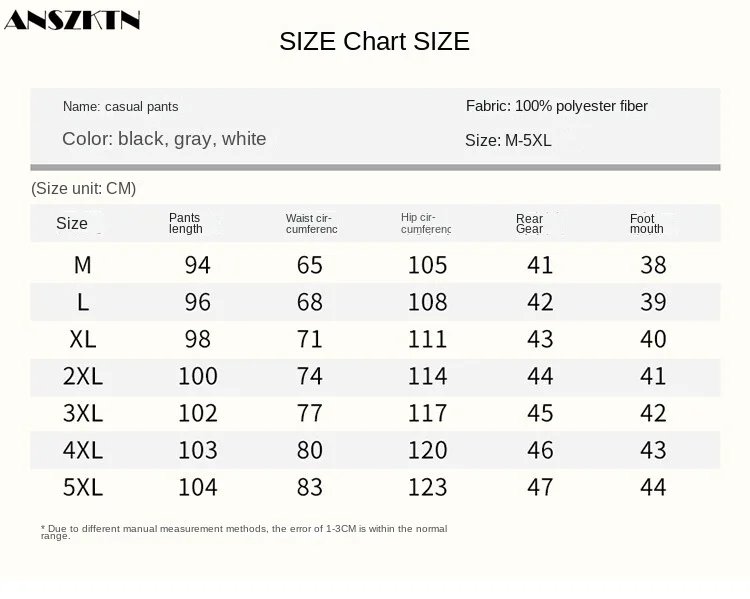Click the L size row label

83,302
